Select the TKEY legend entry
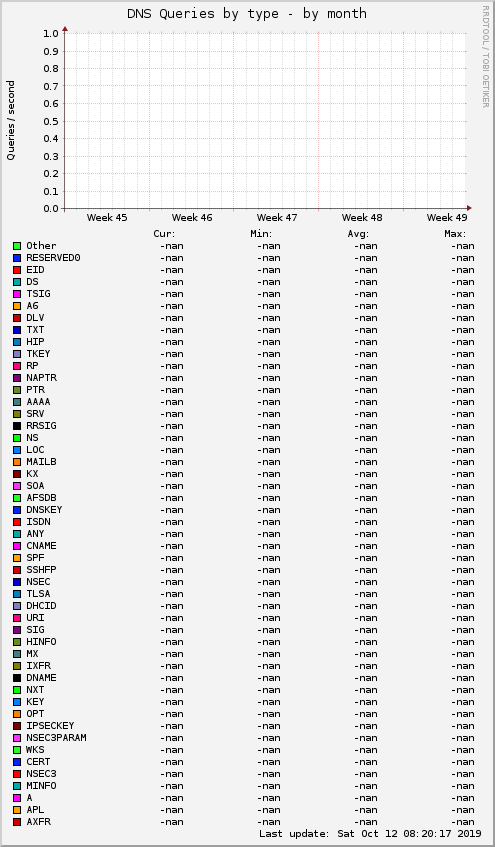 (38, 354)
